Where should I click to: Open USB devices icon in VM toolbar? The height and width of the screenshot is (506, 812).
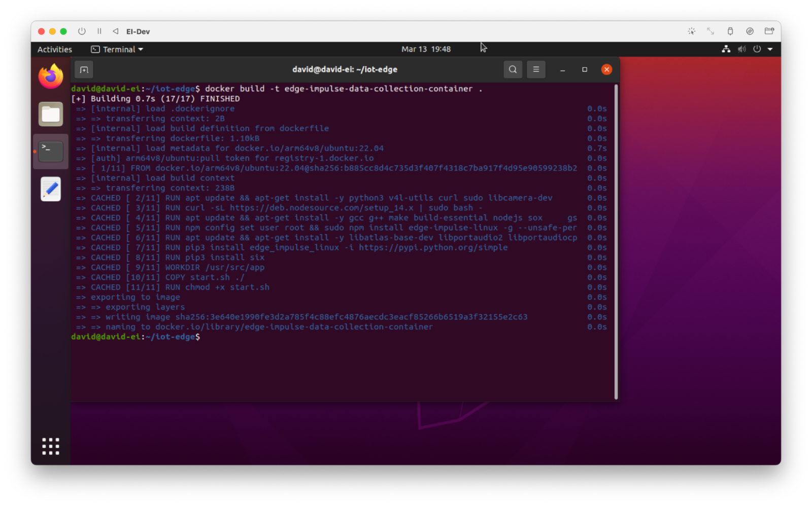pyautogui.click(x=730, y=31)
